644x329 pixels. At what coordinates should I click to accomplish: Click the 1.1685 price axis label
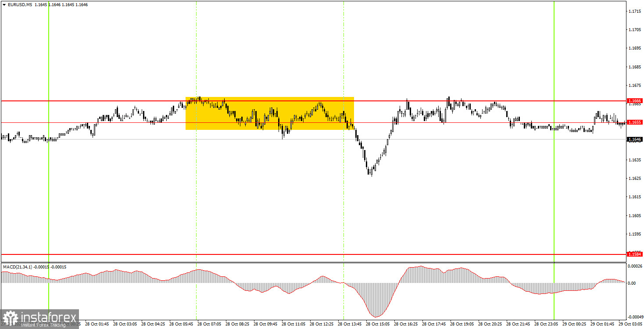click(635, 67)
